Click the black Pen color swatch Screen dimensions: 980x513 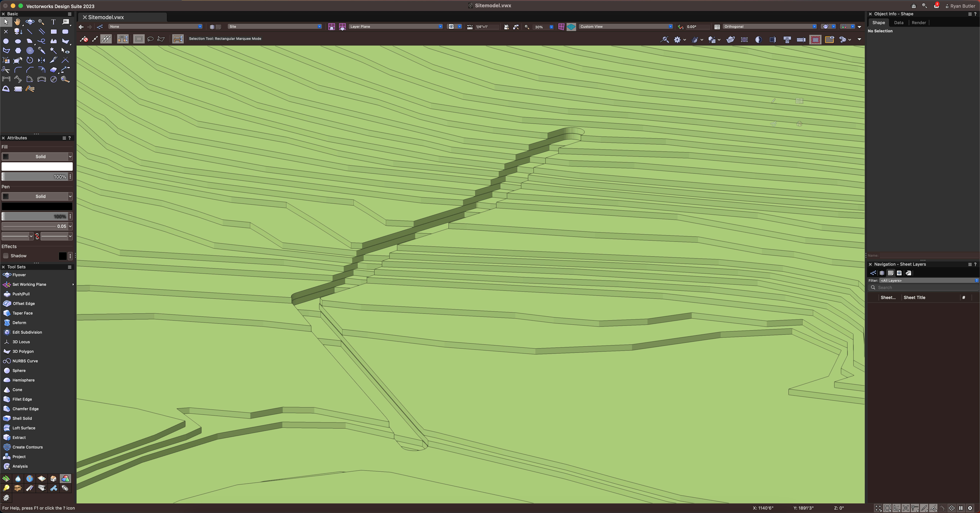coord(37,206)
